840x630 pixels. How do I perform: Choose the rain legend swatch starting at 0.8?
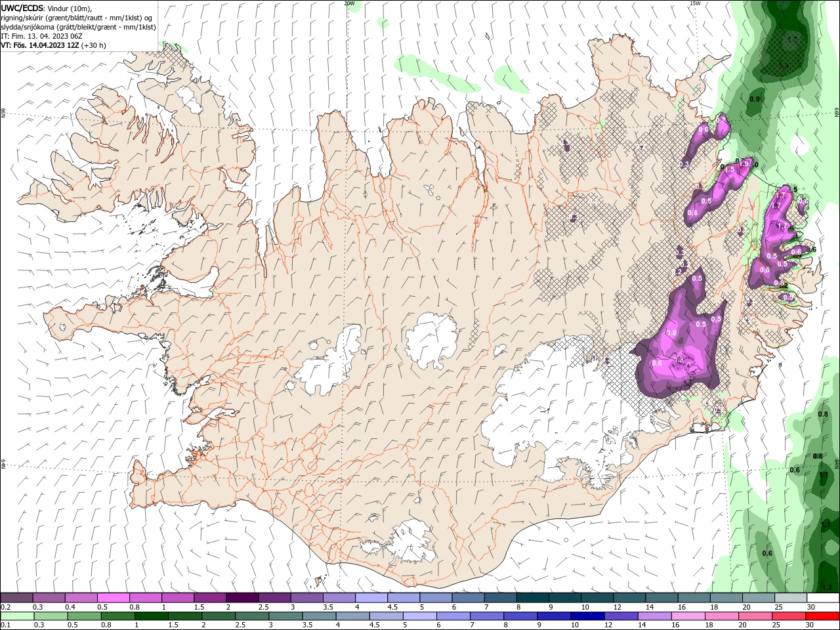[117, 616]
